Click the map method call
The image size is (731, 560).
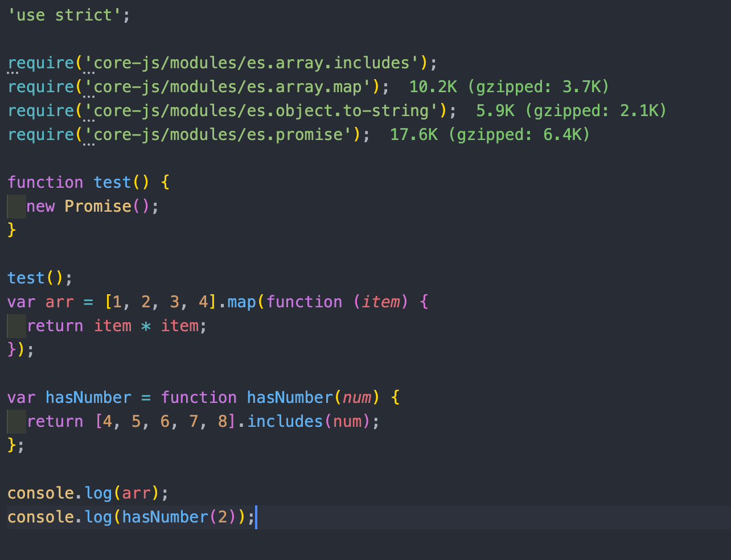pos(242,302)
